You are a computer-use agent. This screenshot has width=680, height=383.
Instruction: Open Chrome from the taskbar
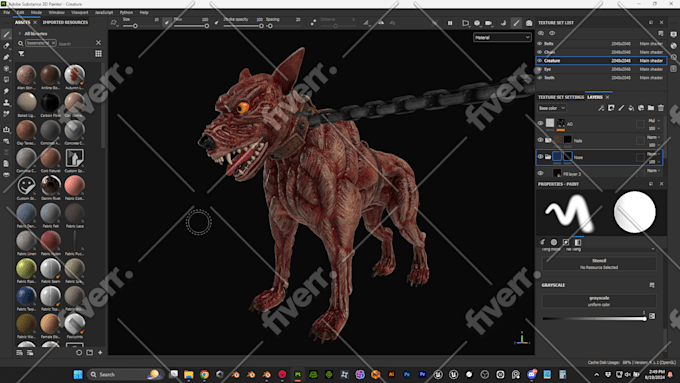point(204,374)
